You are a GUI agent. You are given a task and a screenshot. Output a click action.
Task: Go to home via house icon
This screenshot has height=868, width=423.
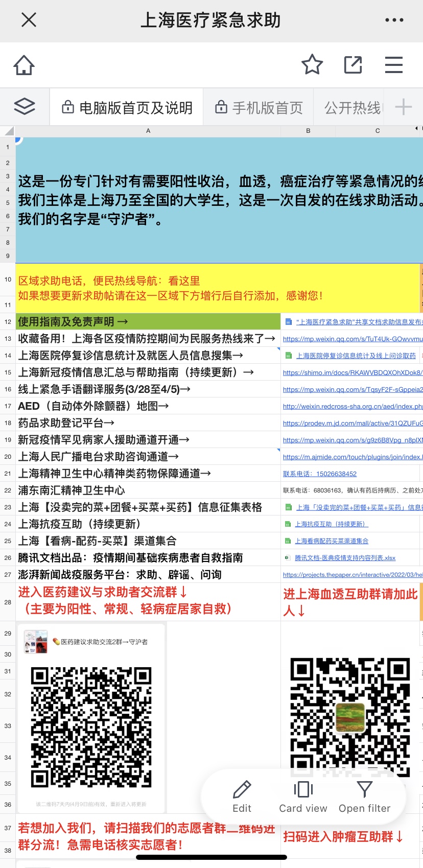24,65
